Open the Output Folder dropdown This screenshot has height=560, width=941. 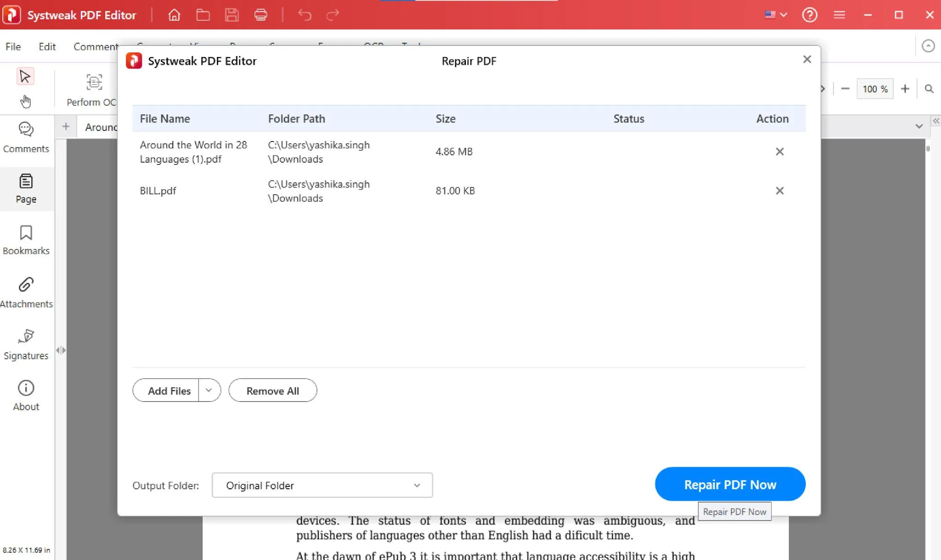pos(322,485)
